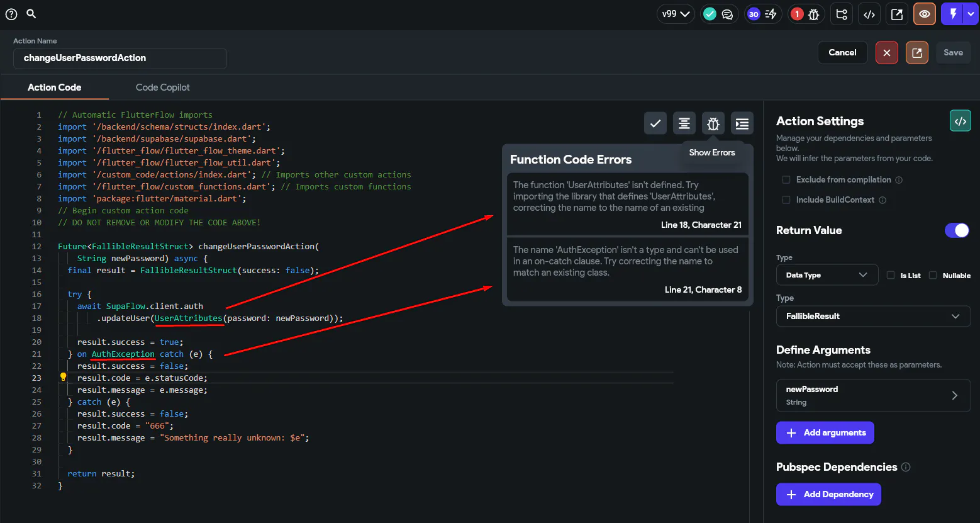The image size is (980, 523).
Task: Click the Show Errors bug icon
Action: pyautogui.click(x=713, y=123)
